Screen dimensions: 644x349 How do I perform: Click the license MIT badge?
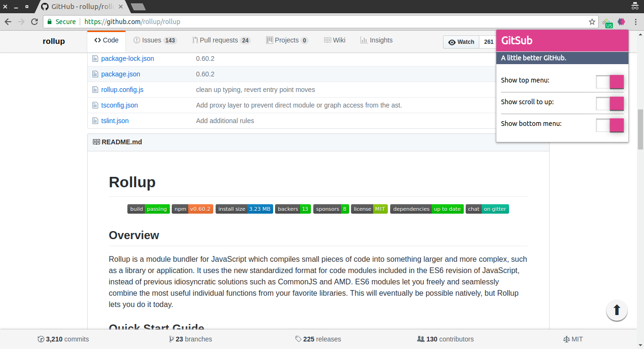[369, 209]
